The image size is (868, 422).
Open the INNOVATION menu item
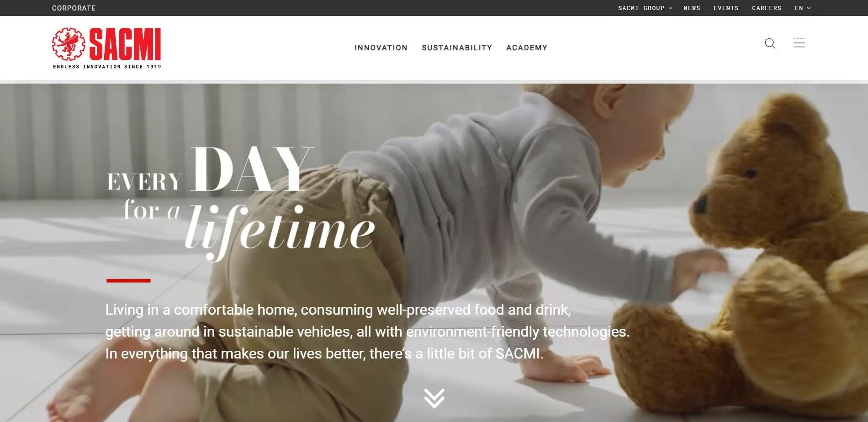[x=381, y=47]
